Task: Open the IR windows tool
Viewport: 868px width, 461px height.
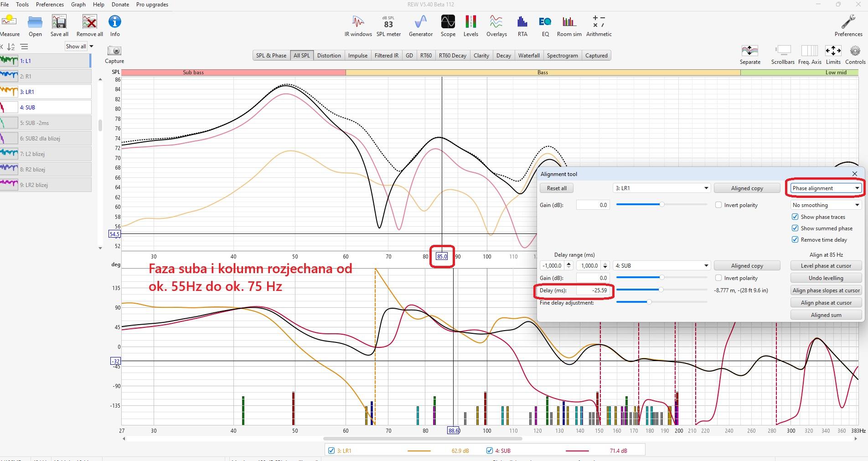Action: (x=358, y=26)
